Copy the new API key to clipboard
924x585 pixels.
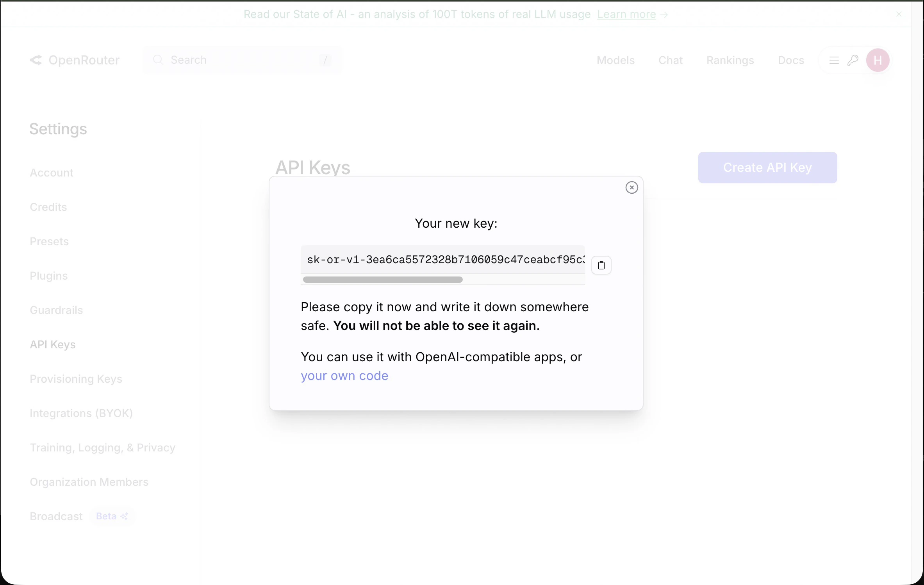[601, 265]
